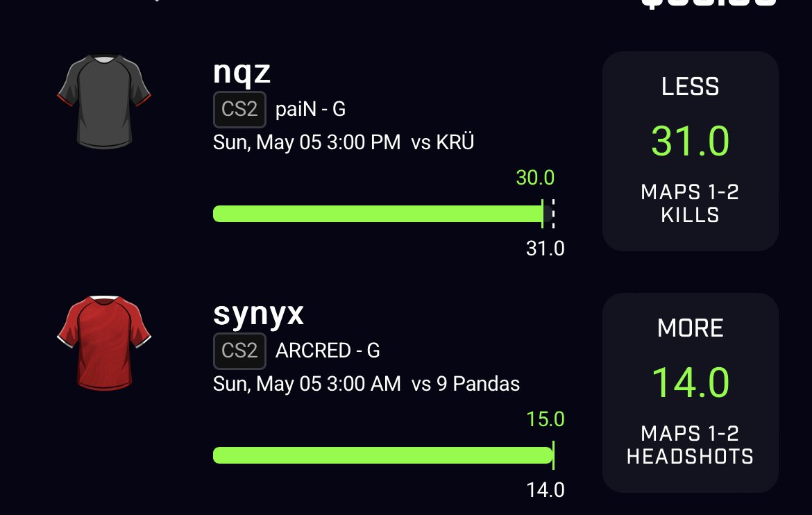Click the 14.0 projection number in card
Viewport: 812px width, 515px height.
tap(691, 382)
